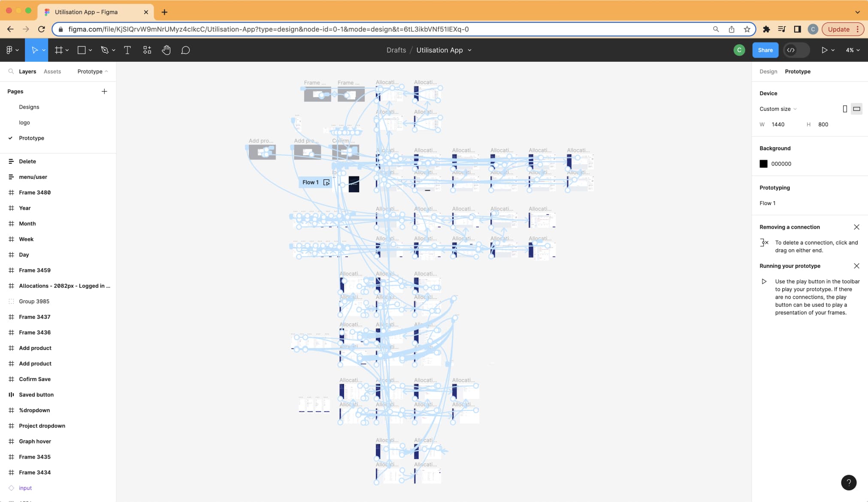Open the Figma main menu icon
The height and width of the screenshot is (502, 868).
coord(9,50)
